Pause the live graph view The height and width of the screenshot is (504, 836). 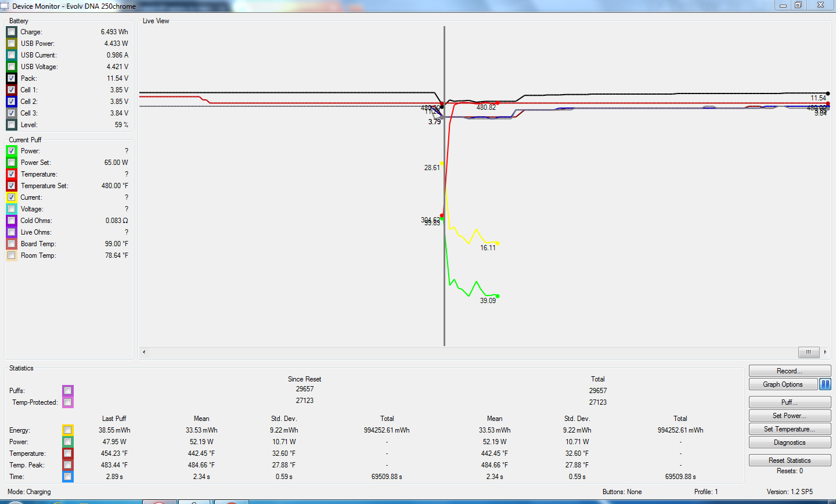[825, 384]
